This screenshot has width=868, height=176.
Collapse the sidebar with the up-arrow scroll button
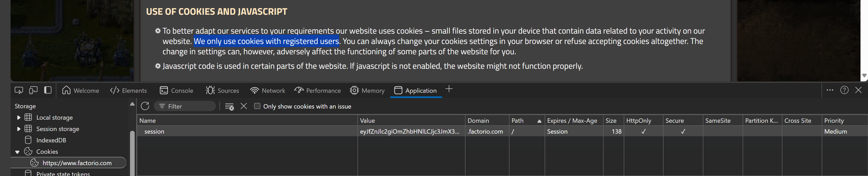pos(132,104)
